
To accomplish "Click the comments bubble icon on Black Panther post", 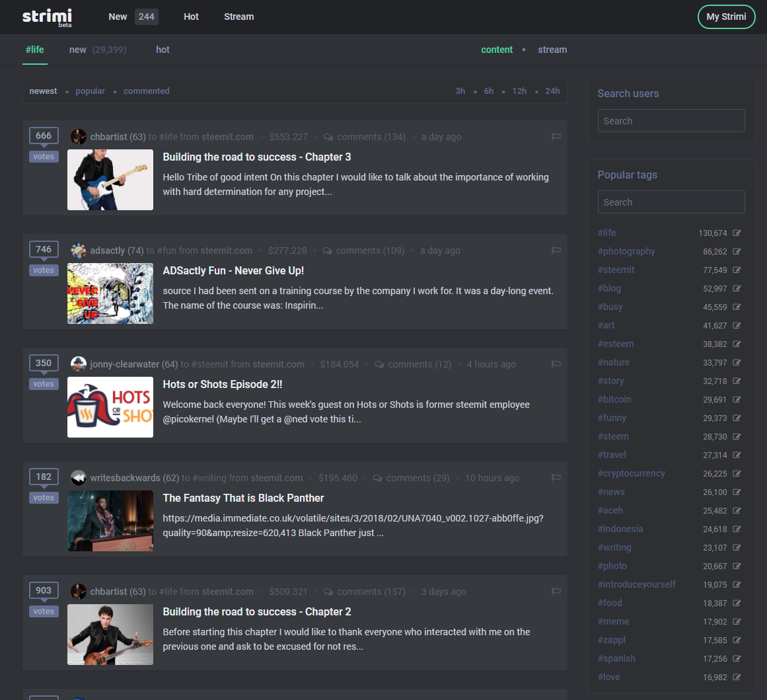I will [x=377, y=478].
